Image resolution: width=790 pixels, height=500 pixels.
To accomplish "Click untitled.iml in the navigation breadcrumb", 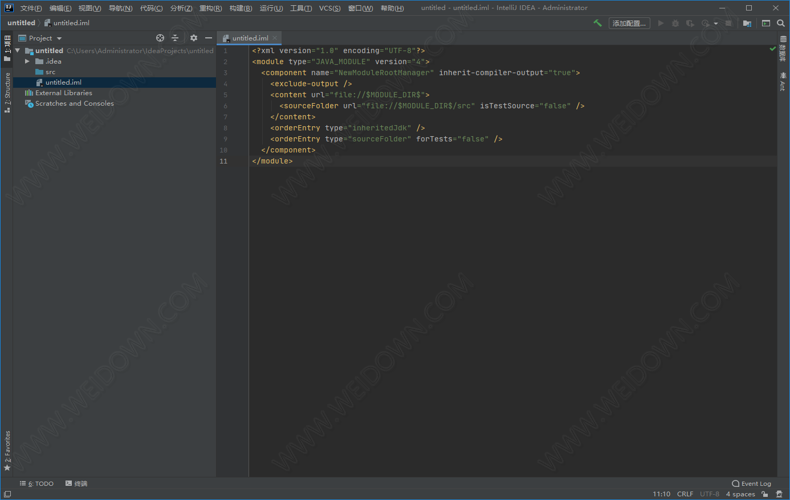I will (x=67, y=23).
